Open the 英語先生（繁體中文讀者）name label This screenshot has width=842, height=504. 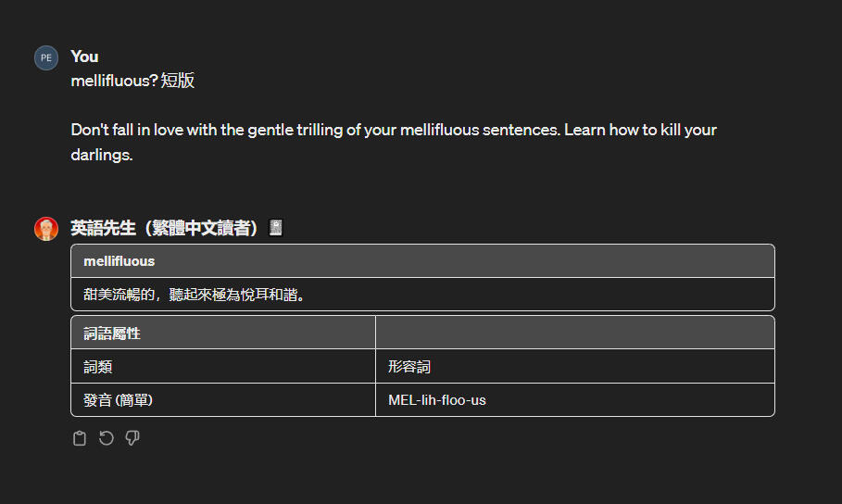pos(167,228)
